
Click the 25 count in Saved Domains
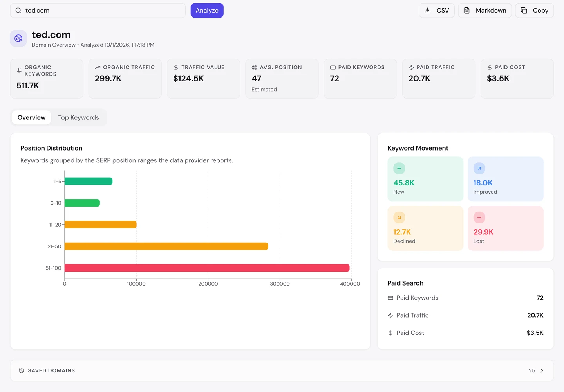point(532,370)
